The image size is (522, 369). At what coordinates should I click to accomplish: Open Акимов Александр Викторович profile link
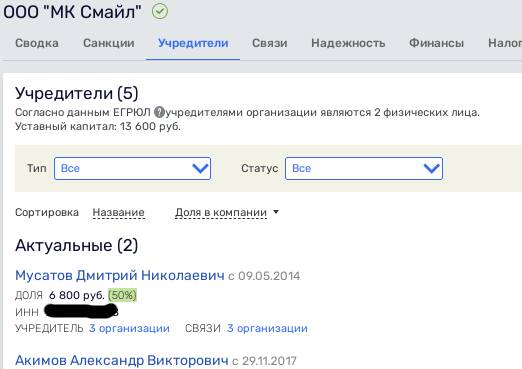pos(122,360)
